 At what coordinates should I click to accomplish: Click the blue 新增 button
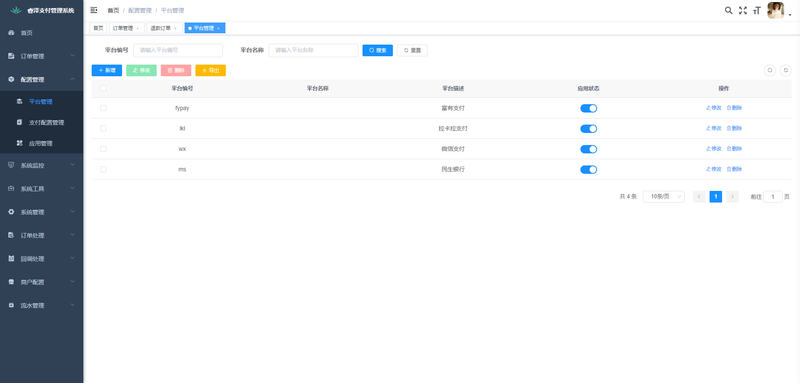click(107, 70)
